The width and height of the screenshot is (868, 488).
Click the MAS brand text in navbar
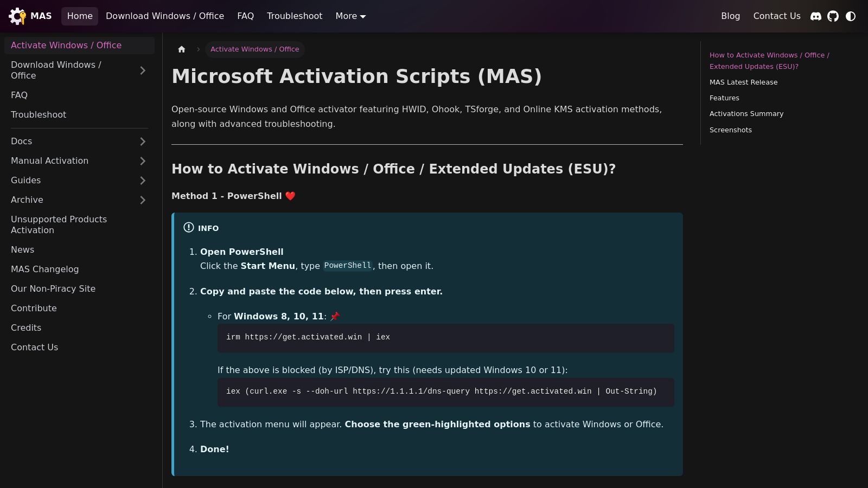[x=41, y=16]
